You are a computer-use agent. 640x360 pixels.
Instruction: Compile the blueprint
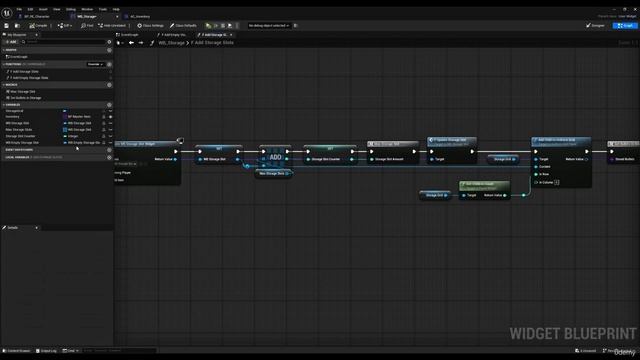[38, 26]
